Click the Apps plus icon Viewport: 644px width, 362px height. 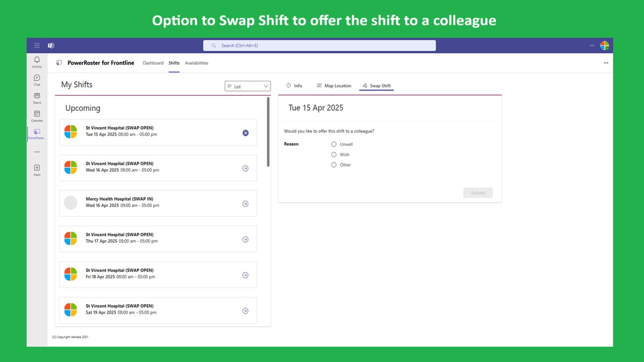(x=37, y=168)
